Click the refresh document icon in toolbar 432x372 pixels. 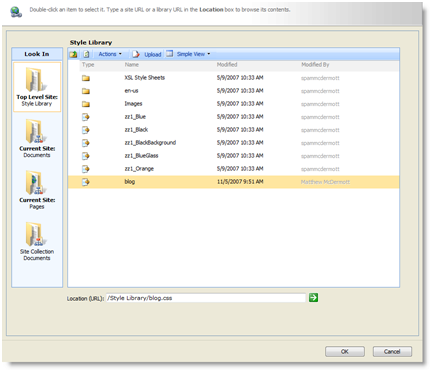(86, 54)
